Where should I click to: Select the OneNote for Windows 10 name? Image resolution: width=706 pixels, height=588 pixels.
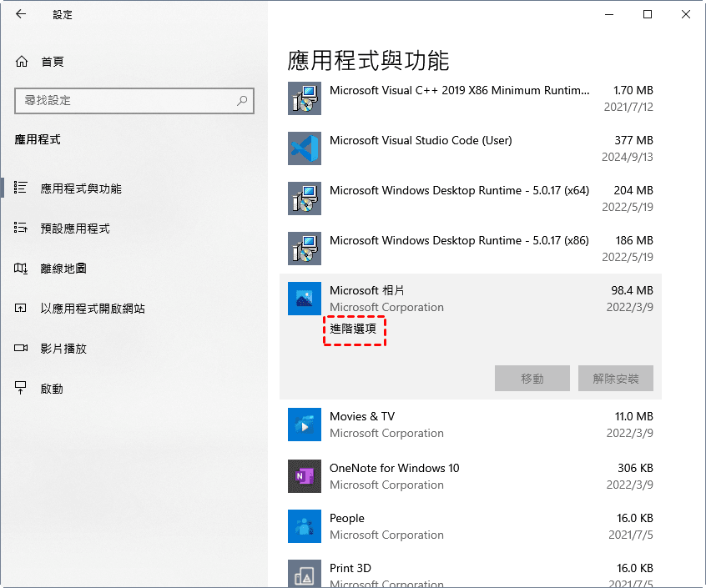[395, 469]
